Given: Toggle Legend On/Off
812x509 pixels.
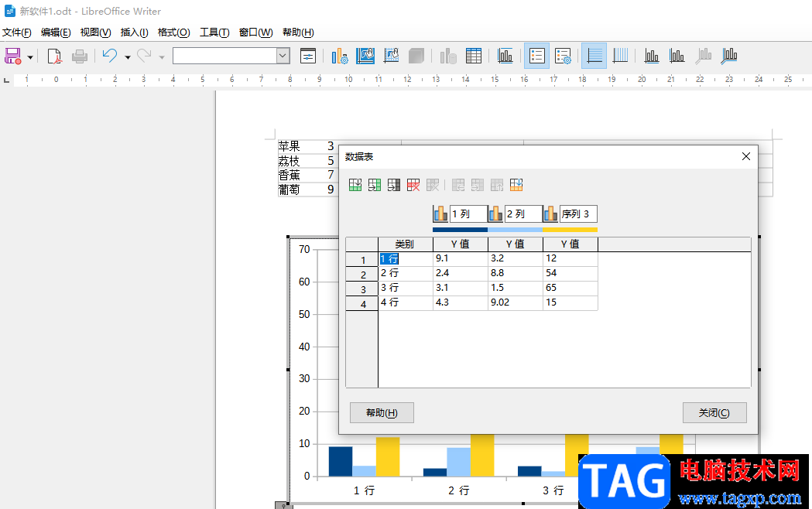Looking at the screenshot, I should coord(537,56).
